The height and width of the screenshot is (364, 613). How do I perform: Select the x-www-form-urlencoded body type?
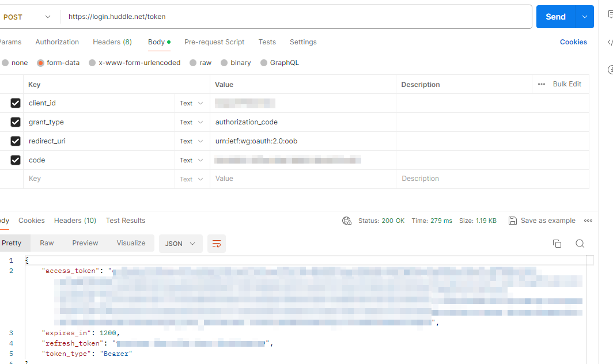point(92,63)
